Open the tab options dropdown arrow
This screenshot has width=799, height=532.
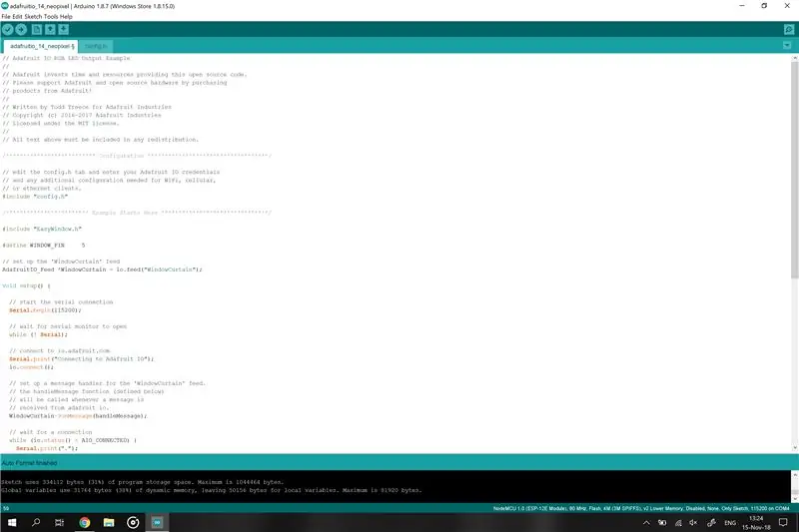pyautogui.click(x=787, y=46)
